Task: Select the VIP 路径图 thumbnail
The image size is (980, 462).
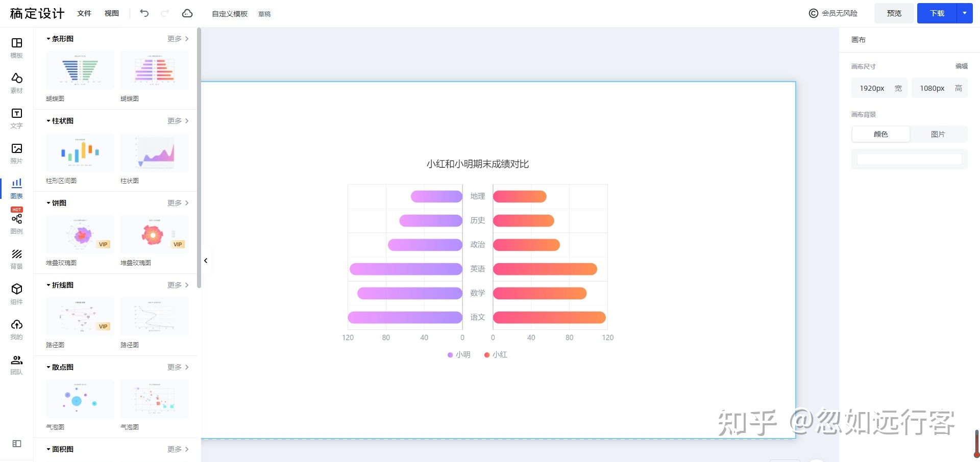Action: coord(80,317)
